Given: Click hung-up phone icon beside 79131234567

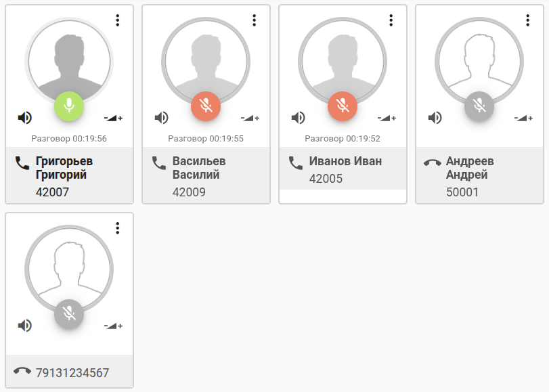Looking at the screenshot, I should pyautogui.click(x=22, y=371).
